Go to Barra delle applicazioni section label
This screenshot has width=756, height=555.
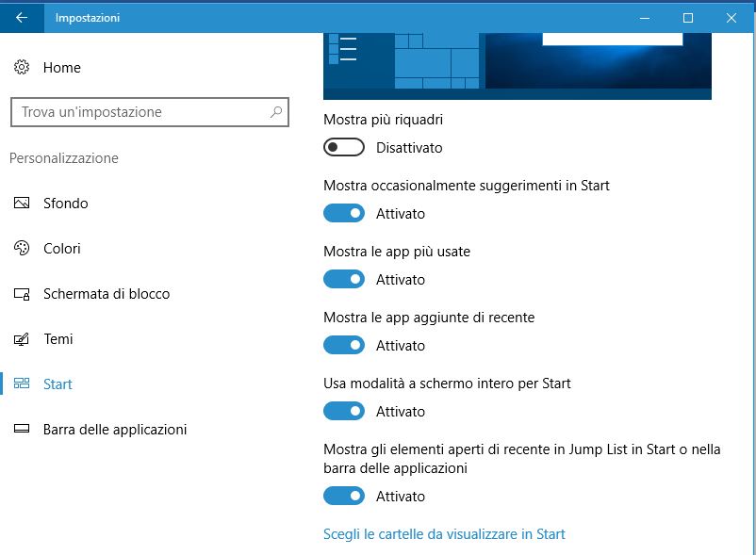coord(115,430)
